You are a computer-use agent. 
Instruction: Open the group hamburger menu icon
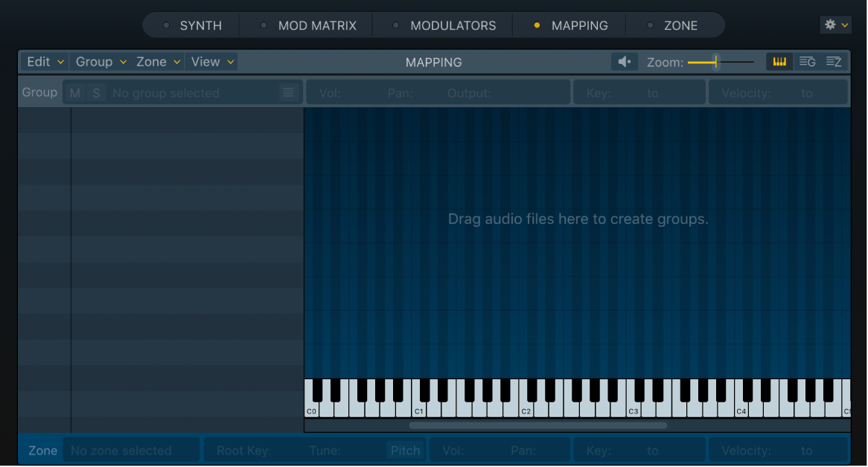point(288,92)
